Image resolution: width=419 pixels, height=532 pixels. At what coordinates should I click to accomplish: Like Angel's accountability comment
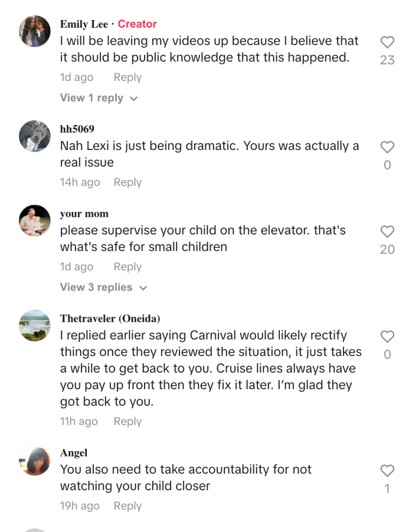[387, 471]
